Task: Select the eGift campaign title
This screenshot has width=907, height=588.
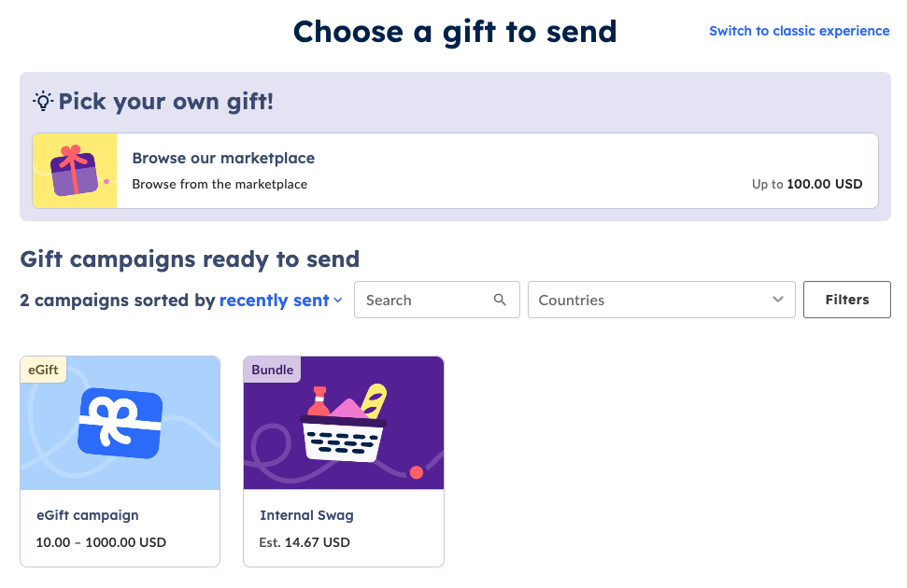Action: point(88,515)
